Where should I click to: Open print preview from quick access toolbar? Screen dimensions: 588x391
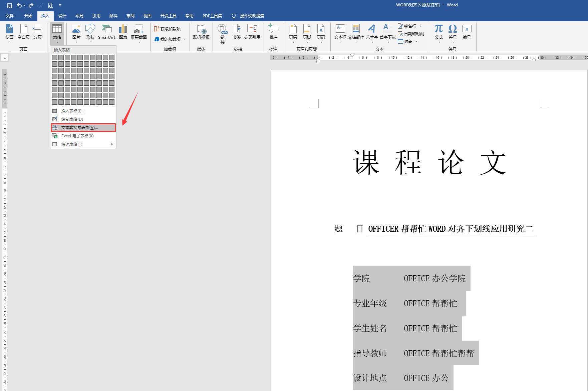(x=50, y=5)
